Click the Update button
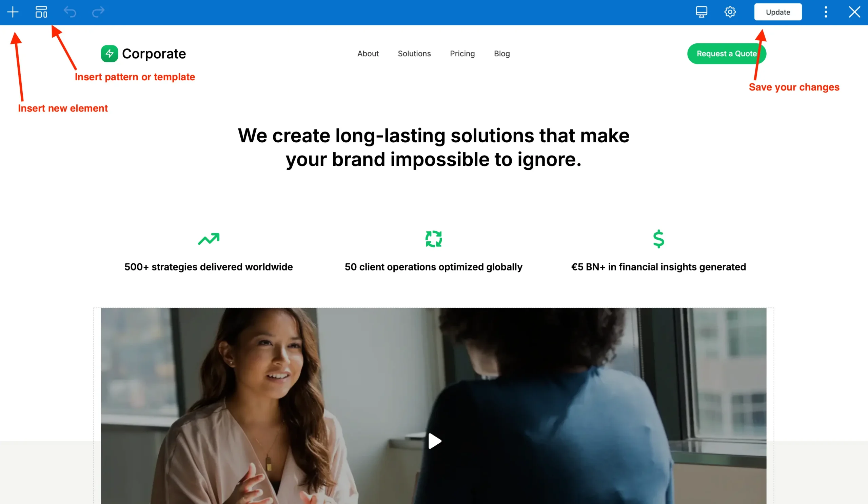Image resolution: width=868 pixels, height=504 pixels. [778, 12]
